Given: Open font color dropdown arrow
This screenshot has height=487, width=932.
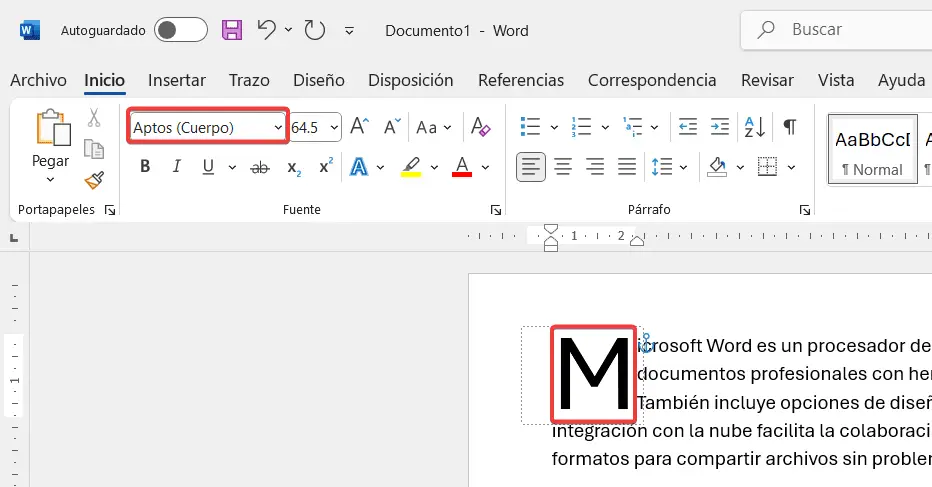Looking at the screenshot, I should click(486, 168).
